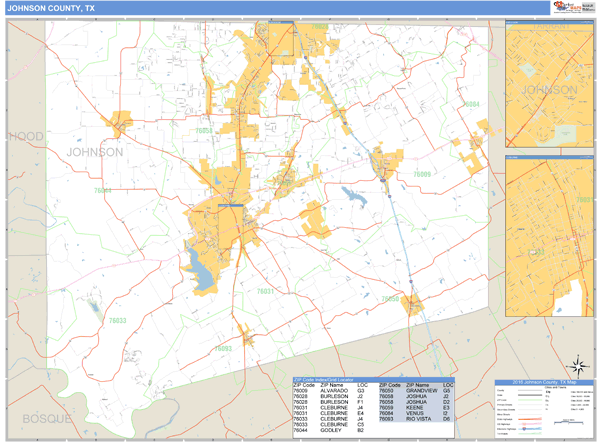The width and height of the screenshot is (600, 442).
Task: Select KEENE in the ZIP index table
Action: coord(414,408)
